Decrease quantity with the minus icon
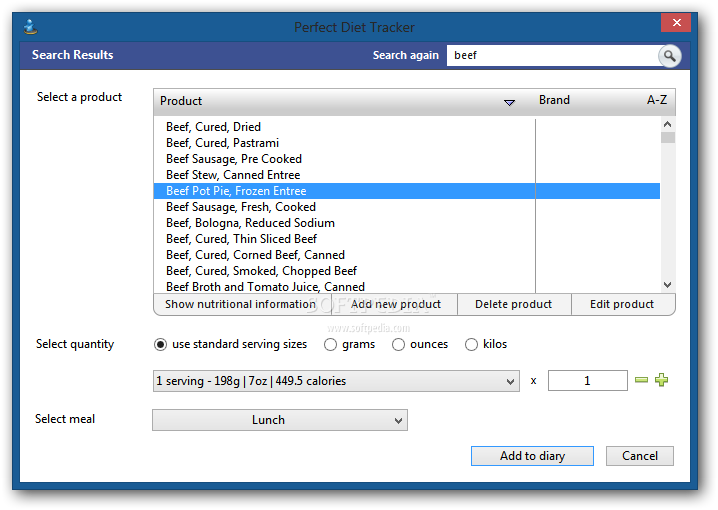Viewport: 718px width, 510px height. 641,380
